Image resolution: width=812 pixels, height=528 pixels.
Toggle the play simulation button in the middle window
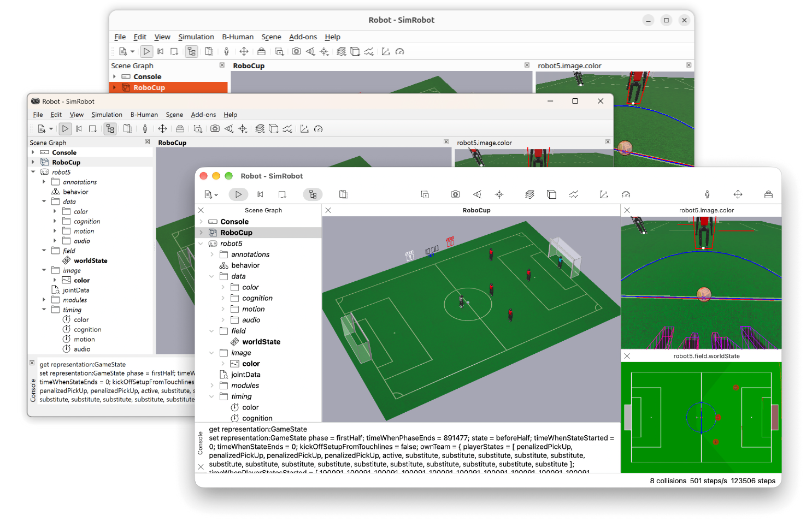(x=65, y=129)
